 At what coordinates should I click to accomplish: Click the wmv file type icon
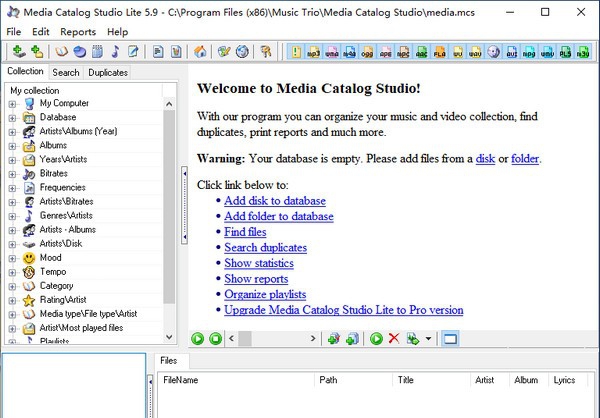click(x=547, y=52)
